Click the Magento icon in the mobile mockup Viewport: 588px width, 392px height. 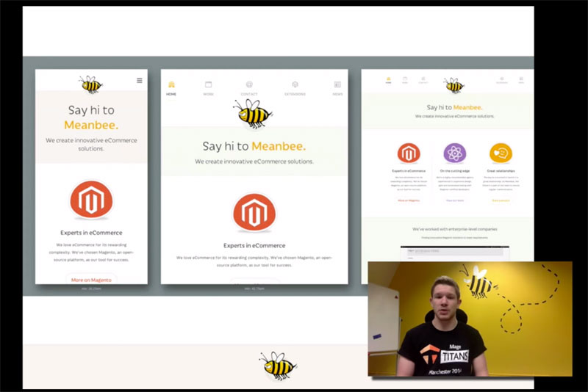tap(91, 200)
